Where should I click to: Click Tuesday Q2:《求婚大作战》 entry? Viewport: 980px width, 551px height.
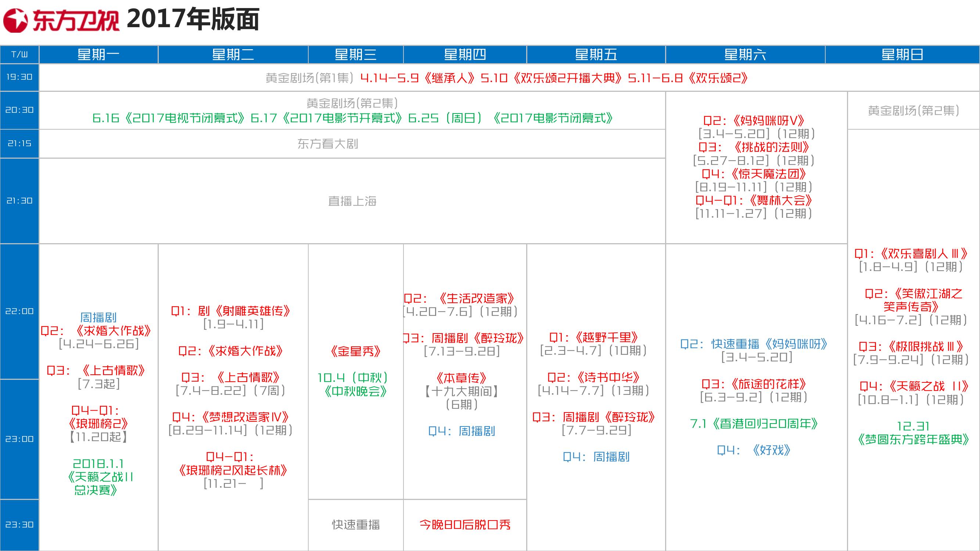[x=230, y=351]
